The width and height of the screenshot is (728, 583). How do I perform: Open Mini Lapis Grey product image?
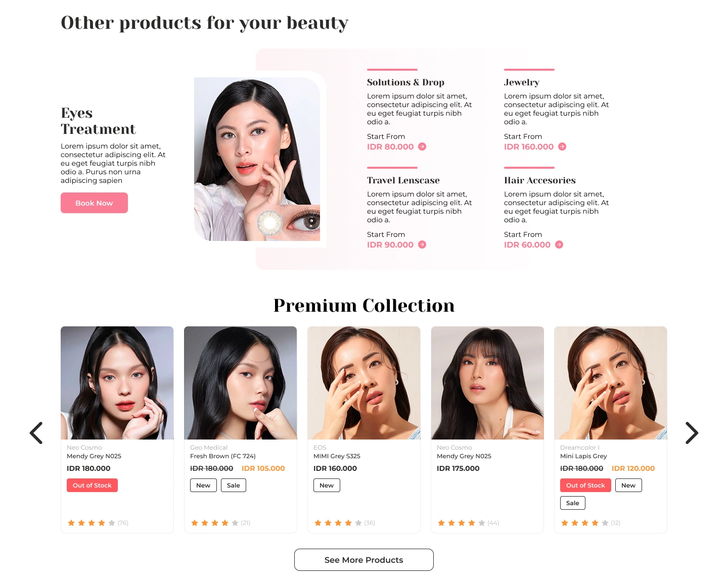point(611,383)
